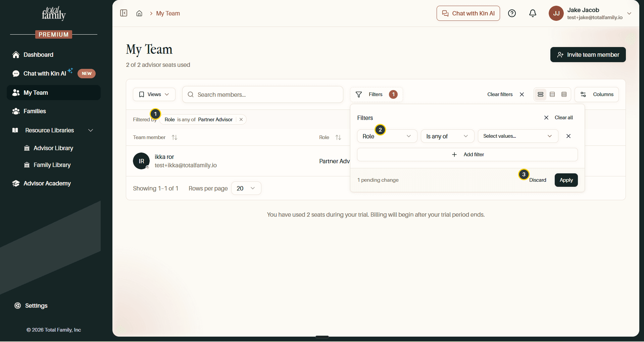Open the Select values dropdown
The image size is (644, 342).
pos(518,136)
